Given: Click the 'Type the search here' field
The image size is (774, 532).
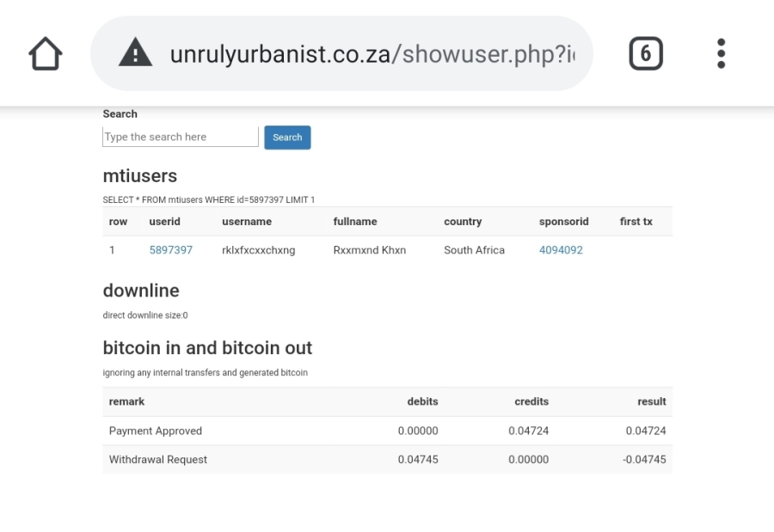Looking at the screenshot, I should (180, 137).
